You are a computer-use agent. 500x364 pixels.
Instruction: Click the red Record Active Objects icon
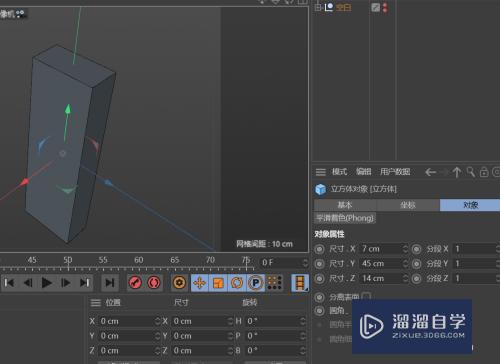click(x=135, y=283)
